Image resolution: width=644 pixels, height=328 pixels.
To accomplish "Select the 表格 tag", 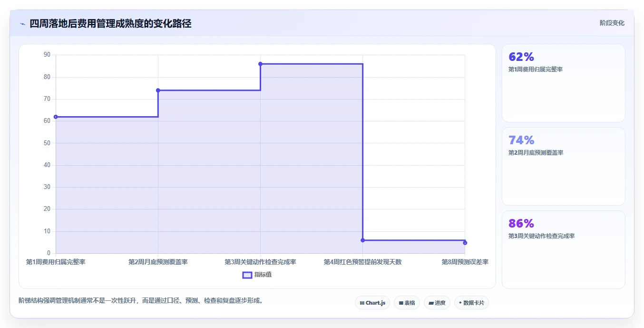I will (407, 303).
